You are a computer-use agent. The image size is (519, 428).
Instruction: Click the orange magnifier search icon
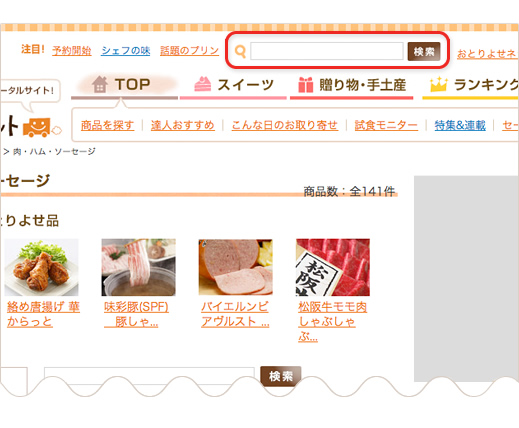240,51
